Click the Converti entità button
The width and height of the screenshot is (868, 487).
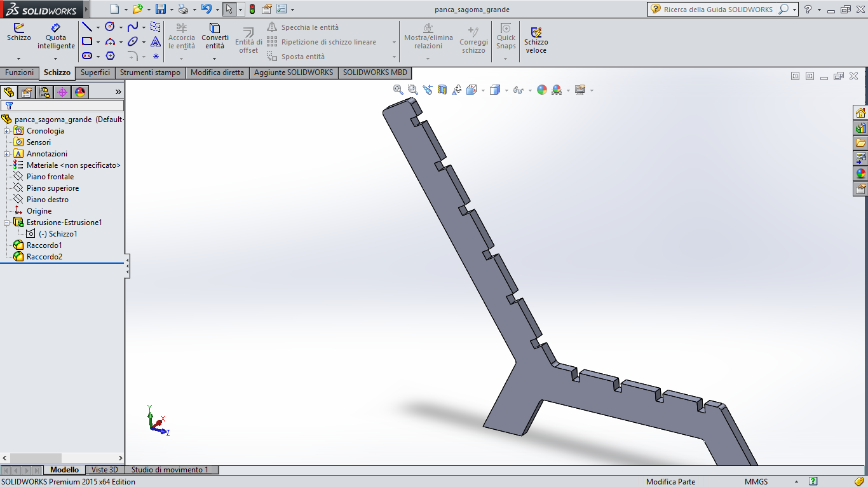tap(215, 37)
